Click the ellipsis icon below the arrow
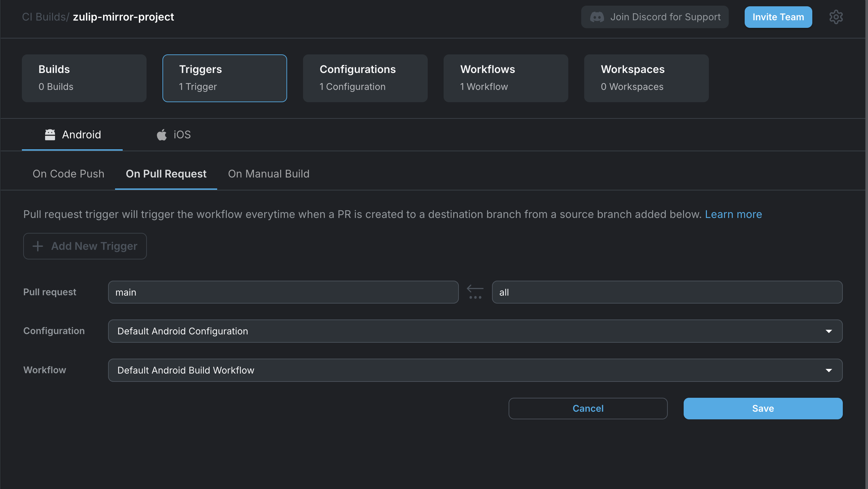 [x=475, y=297]
